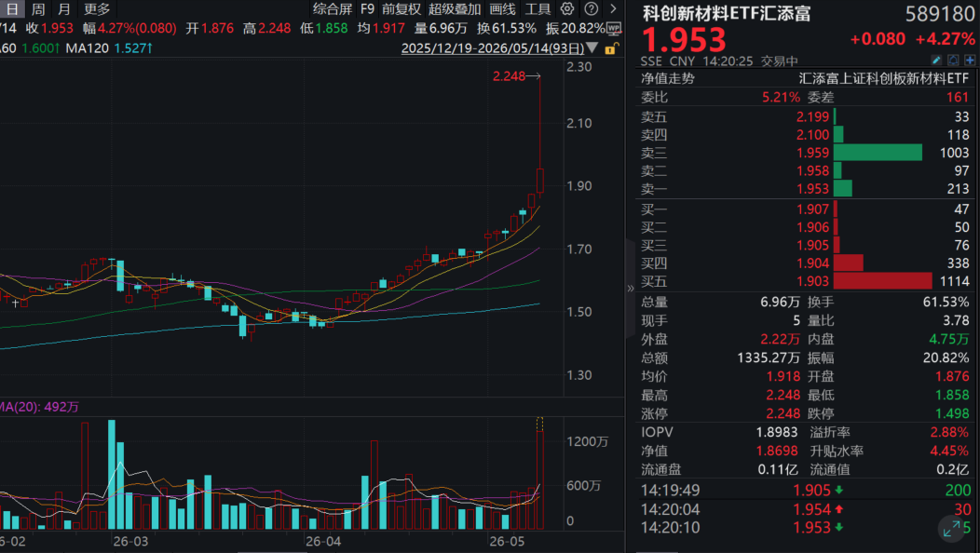Click the 卖三 green volume bar 1003
The image size is (980, 553).
coord(878,153)
